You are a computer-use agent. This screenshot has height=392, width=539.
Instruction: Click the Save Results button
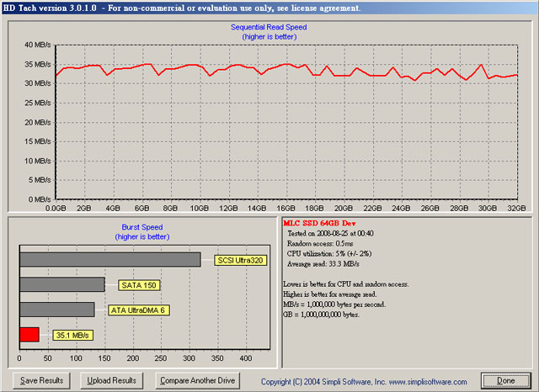tap(41, 380)
